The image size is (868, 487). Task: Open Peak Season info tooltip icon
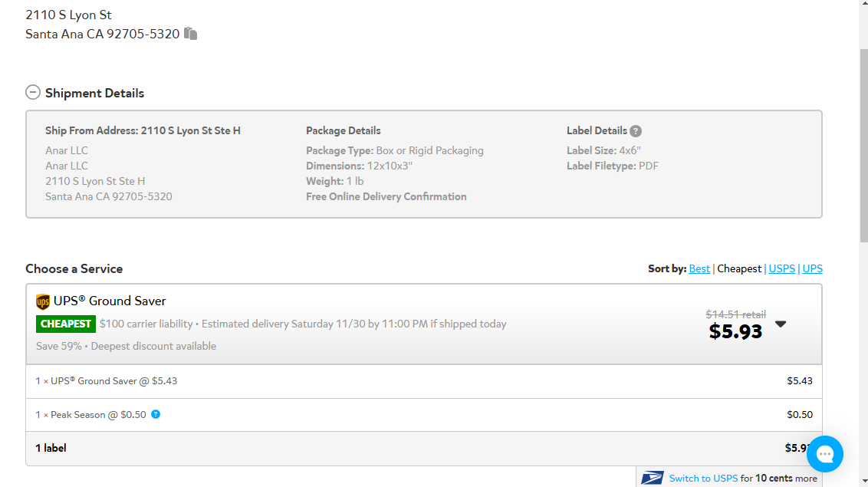click(156, 414)
